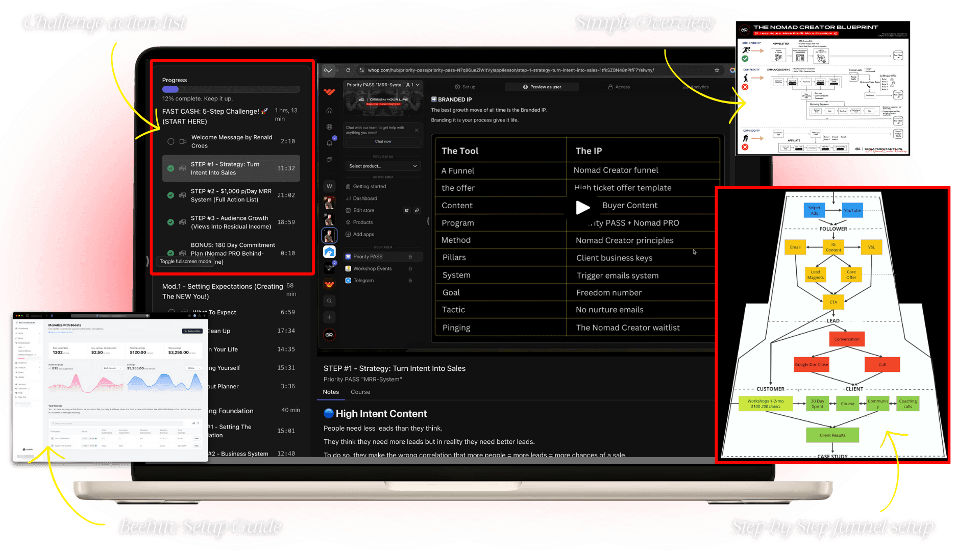Viewport: 980px width, 551px height.
Task: Click the plus icon in sidebar
Action: click(329, 317)
